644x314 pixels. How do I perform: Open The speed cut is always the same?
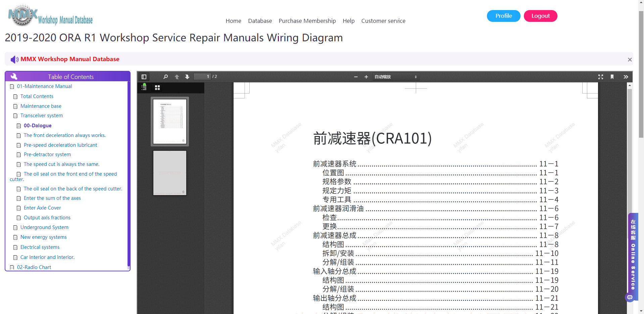tap(61, 164)
